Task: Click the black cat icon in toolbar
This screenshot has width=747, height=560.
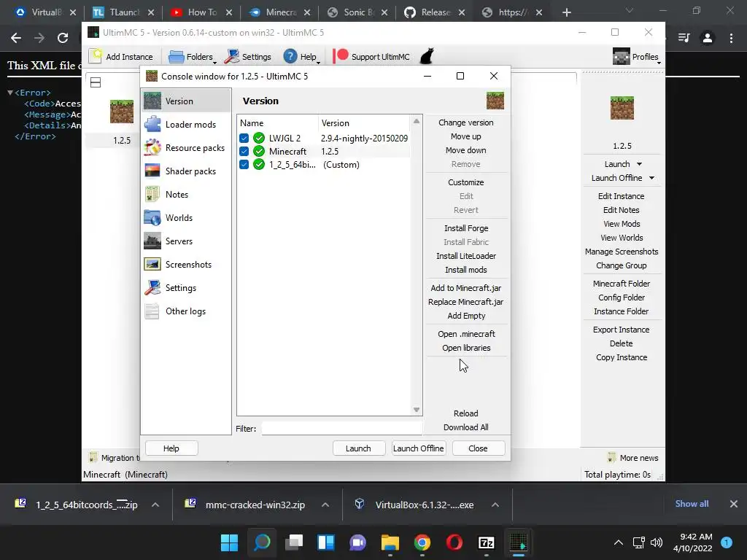Action: pos(427,56)
